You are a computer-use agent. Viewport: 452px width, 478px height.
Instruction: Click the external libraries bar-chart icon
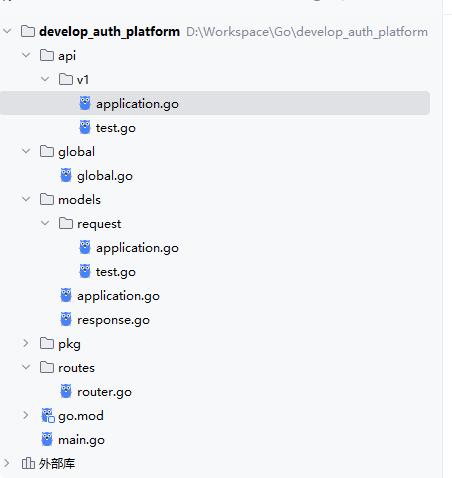coord(28,463)
